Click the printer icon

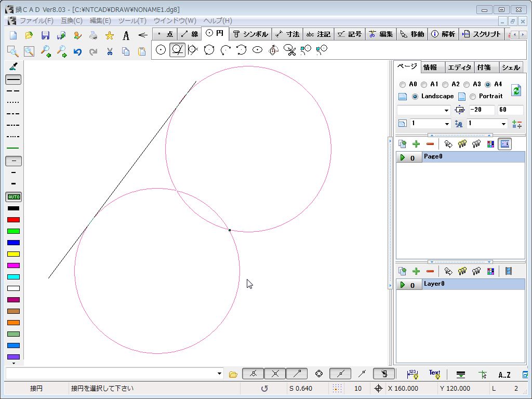point(94,35)
